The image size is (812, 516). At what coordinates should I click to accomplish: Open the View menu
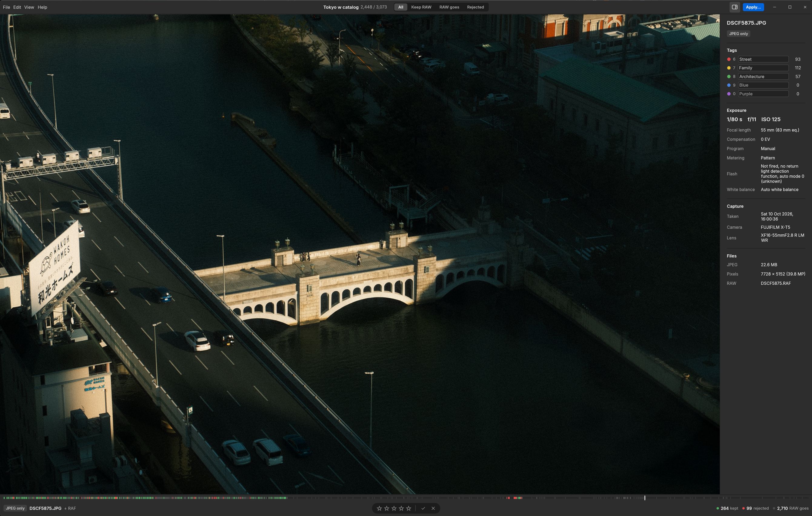29,7
